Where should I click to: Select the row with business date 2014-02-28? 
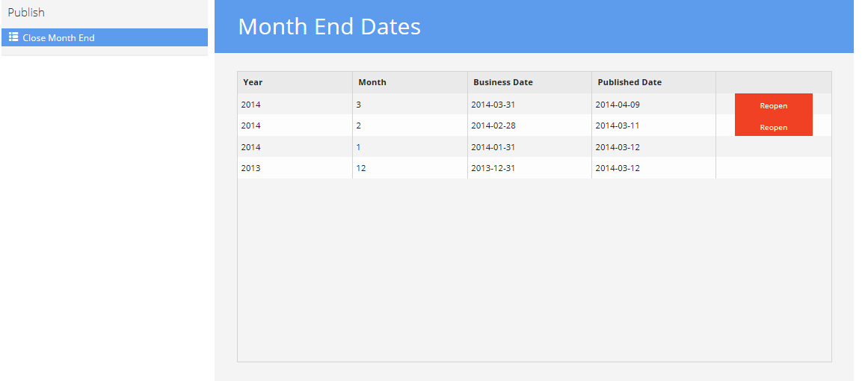coord(535,126)
